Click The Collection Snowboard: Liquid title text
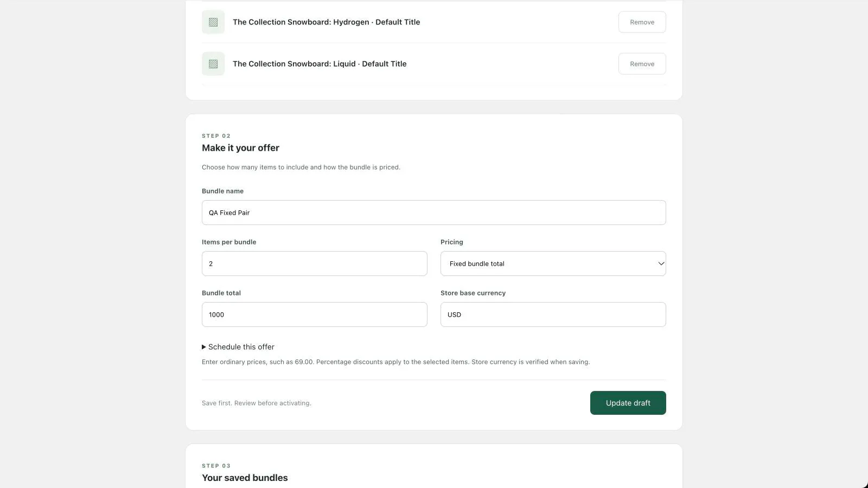868x488 pixels. click(320, 64)
